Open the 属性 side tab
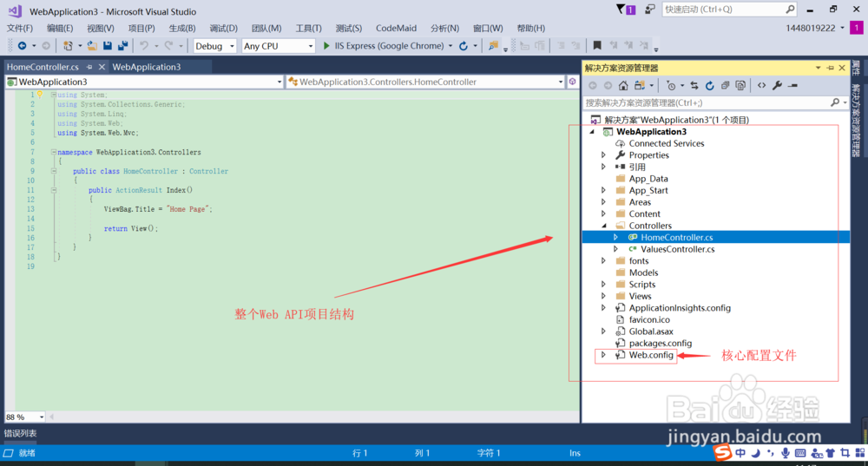 pos(856,68)
